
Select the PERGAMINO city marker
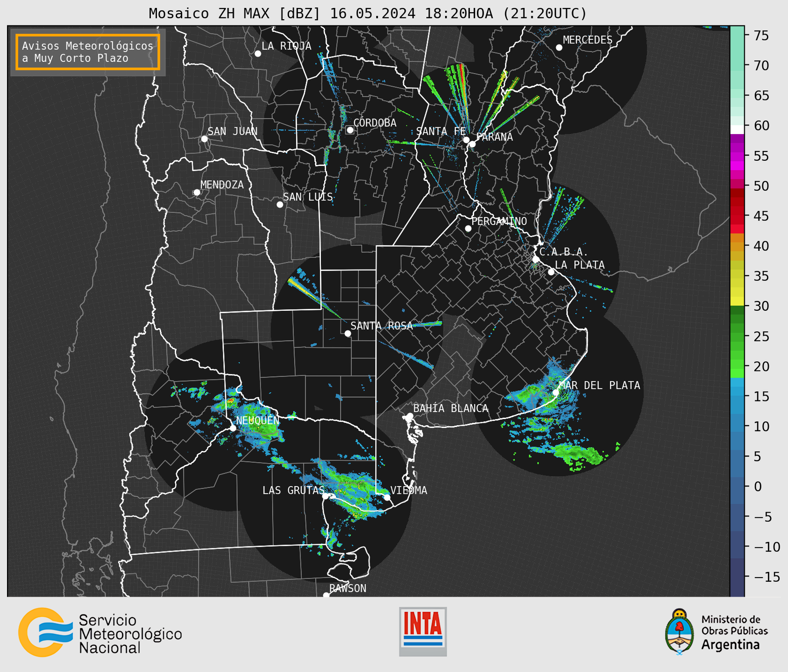[x=468, y=229]
